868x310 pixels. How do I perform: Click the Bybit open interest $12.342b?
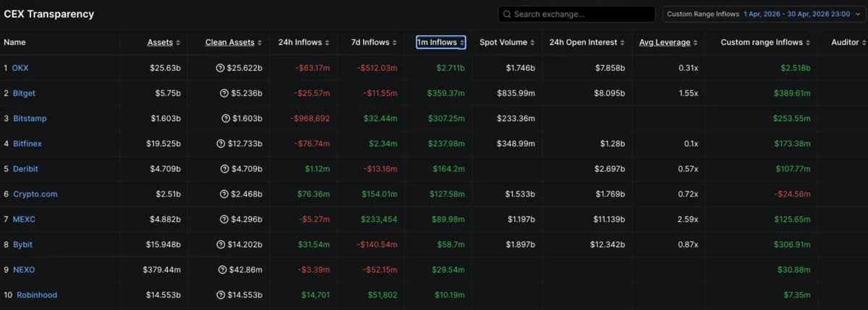coord(607,245)
